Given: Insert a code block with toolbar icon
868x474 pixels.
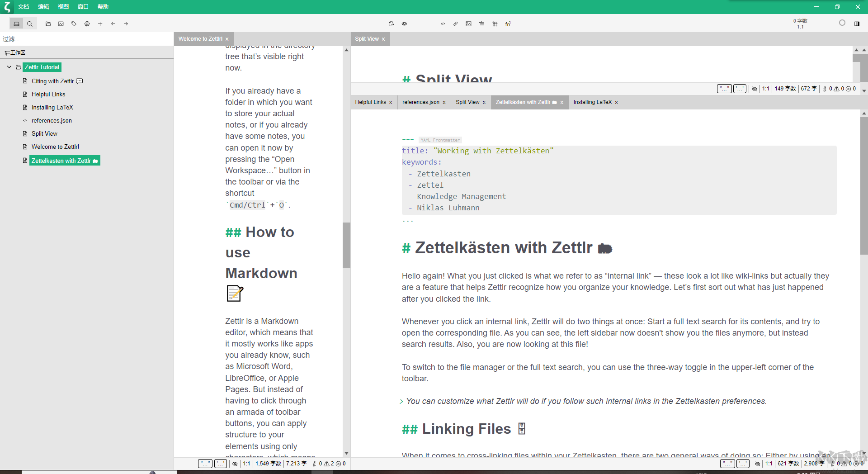Looking at the screenshot, I should (x=443, y=24).
